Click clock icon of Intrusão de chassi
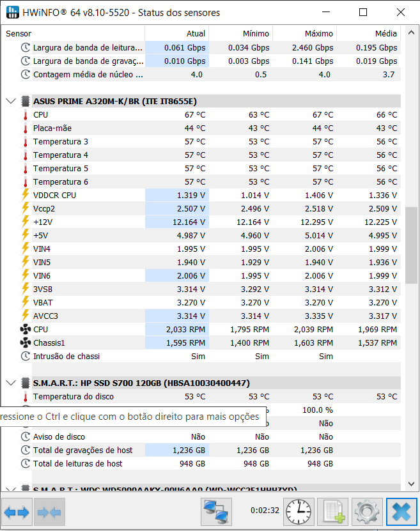The height and width of the screenshot is (531, 420). pyautogui.click(x=26, y=357)
